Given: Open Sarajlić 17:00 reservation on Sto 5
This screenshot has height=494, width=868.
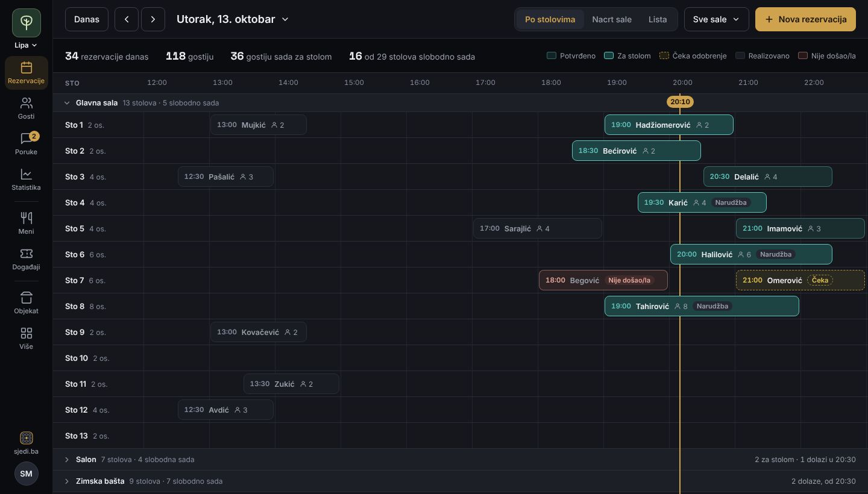Looking at the screenshot, I should [x=538, y=228].
